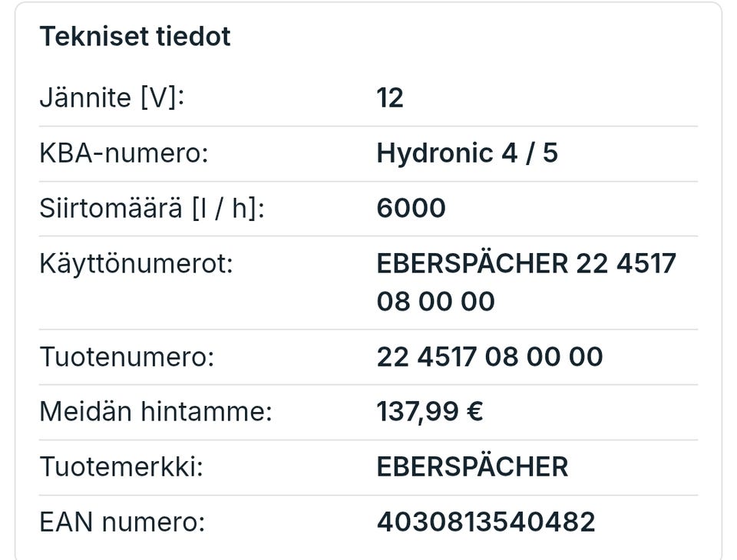Image resolution: width=737 pixels, height=560 pixels.
Task: Click the voltage value 12
Action: (390, 98)
